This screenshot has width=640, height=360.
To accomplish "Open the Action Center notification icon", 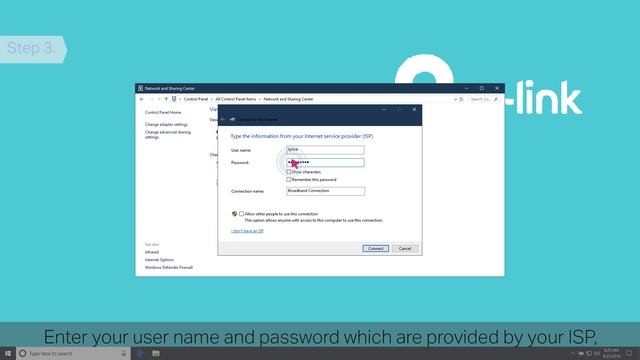I will coord(629,353).
